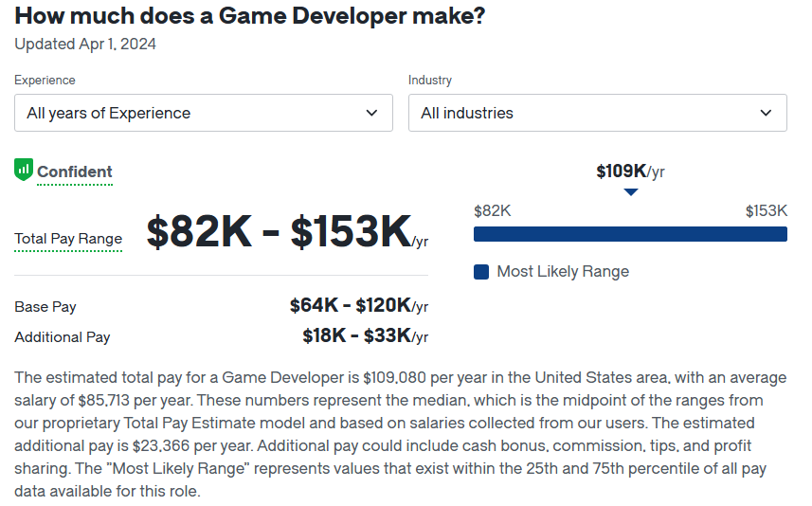Open the All years of Experience dropdown

(x=204, y=113)
